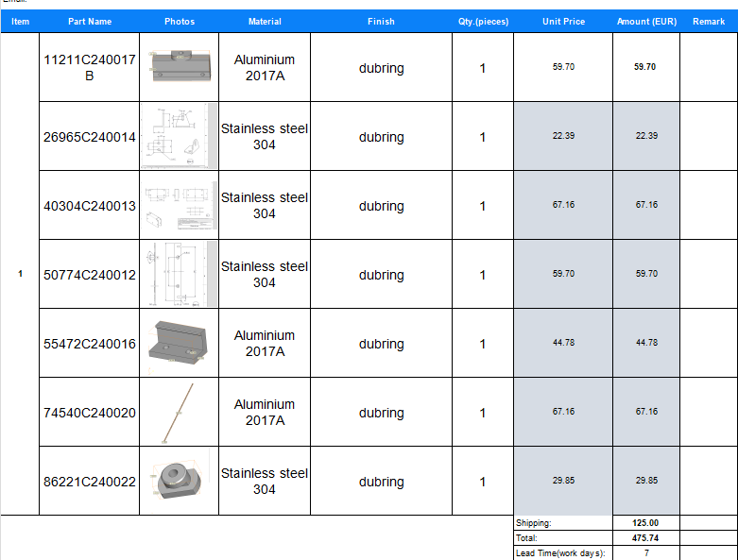Select the Remark column header
Screen dimensions: 738x560
click(709, 22)
